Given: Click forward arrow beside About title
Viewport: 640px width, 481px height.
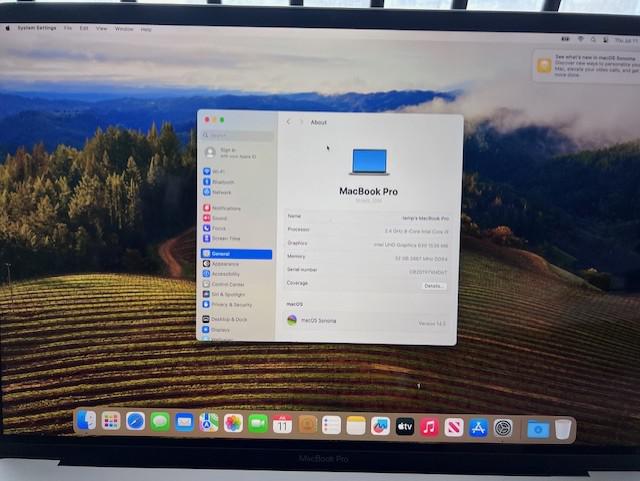Looking at the screenshot, I should (x=302, y=122).
